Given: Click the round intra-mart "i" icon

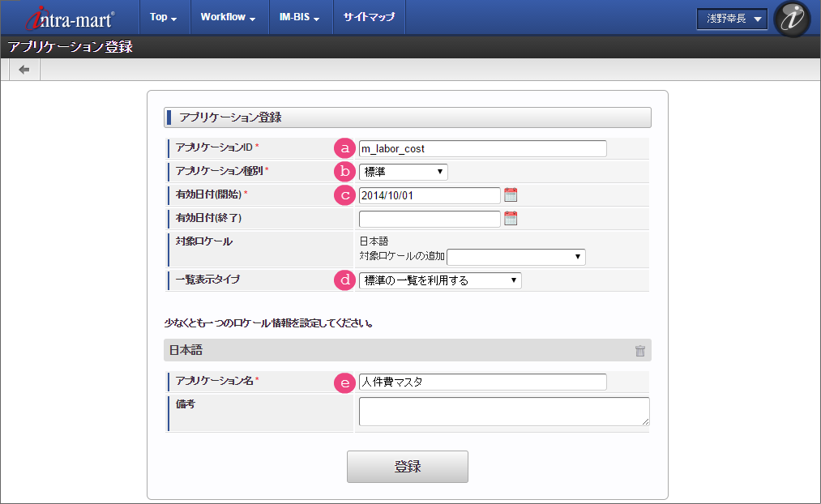Looking at the screenshot, I should click(792, 19).
